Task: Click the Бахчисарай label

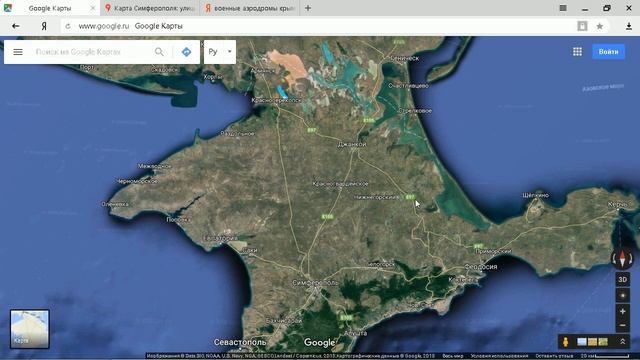Action: [283, 321]
